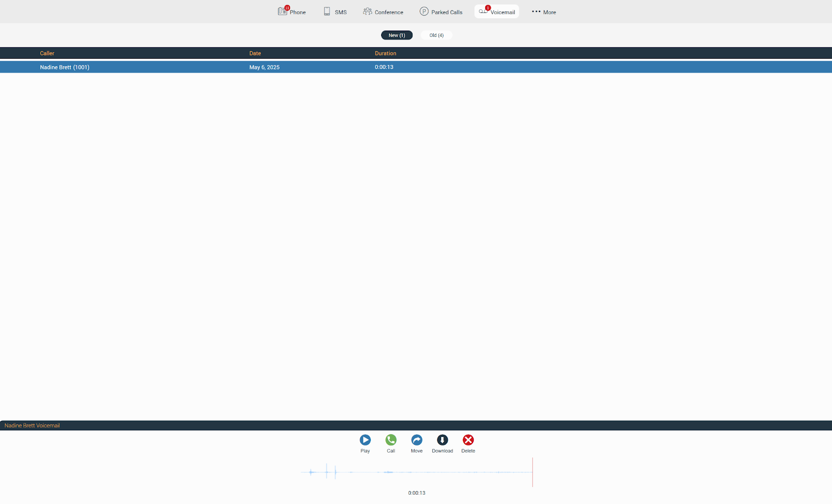Select the Duration column header
The height and width of the screenshot is (504, 832).
coord(385,53)
